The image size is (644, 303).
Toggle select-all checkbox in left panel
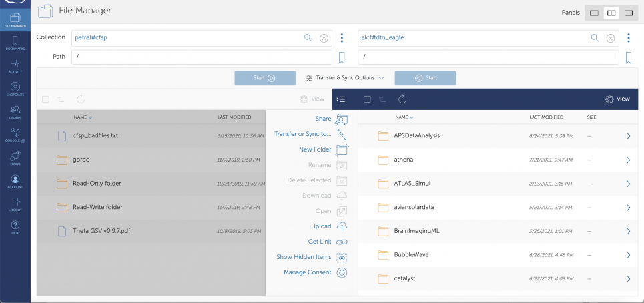pyautogui.click(x=45, y=99)
